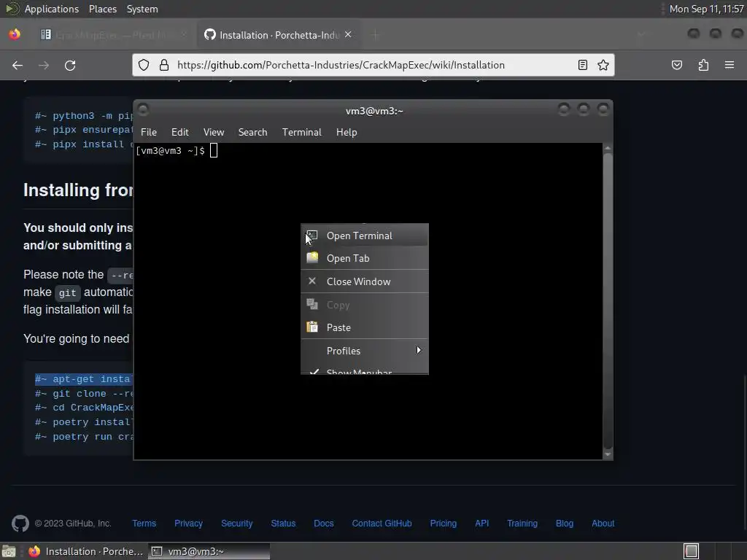Image resolution: width=747 pixels, height=560 pixels.
Task: Click the URL address bar field
Action: (373, 65)
